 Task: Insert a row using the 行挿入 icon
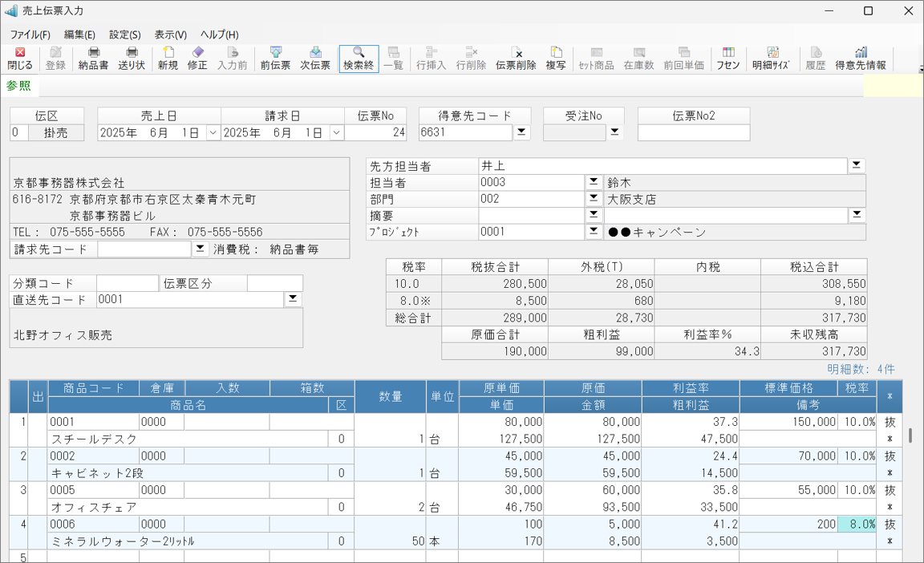[430, 59]
